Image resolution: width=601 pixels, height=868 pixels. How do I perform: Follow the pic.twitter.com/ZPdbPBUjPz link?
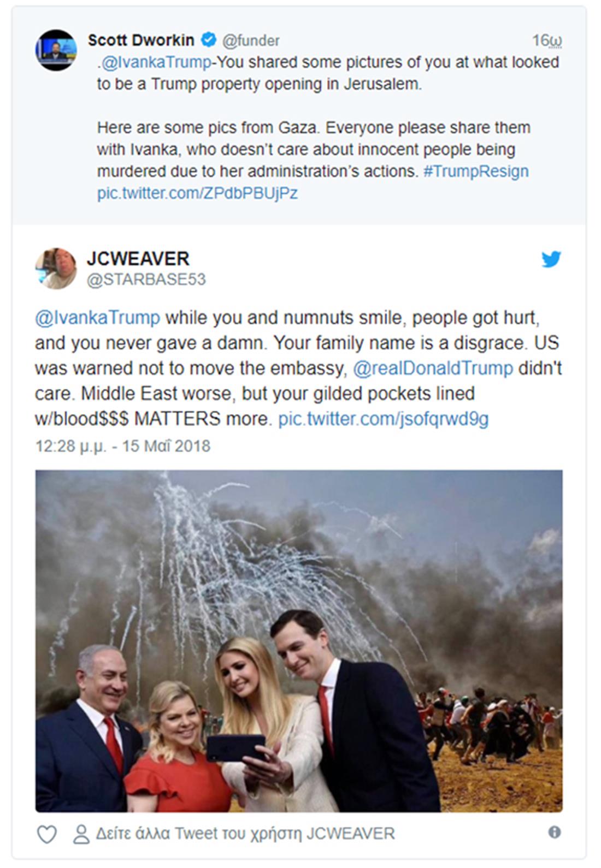[x=197, y=193]
